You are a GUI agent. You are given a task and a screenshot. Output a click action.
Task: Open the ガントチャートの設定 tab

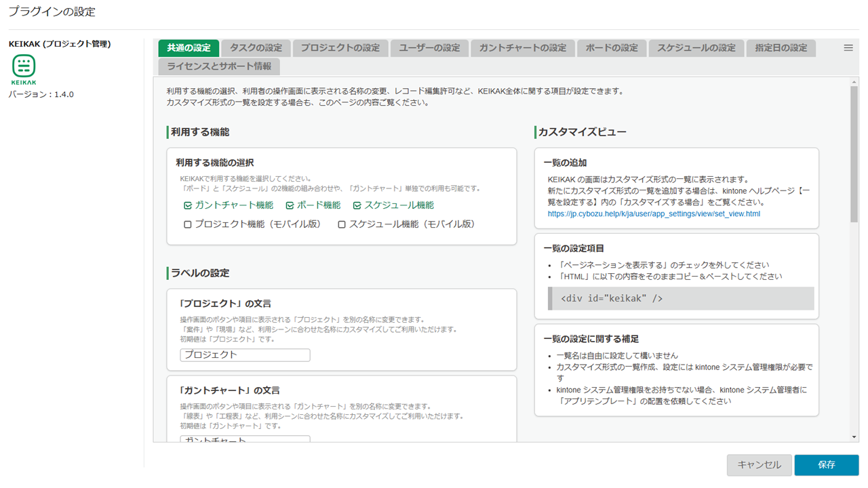pos(523,48)
